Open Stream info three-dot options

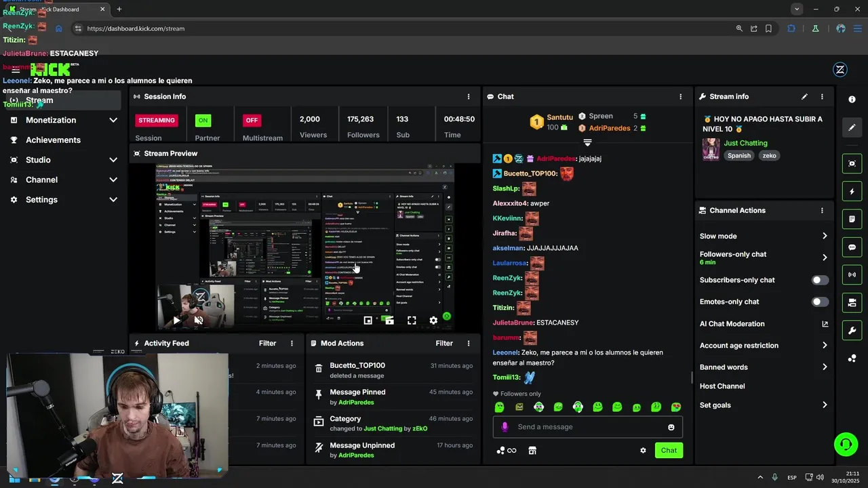[822, 96]
